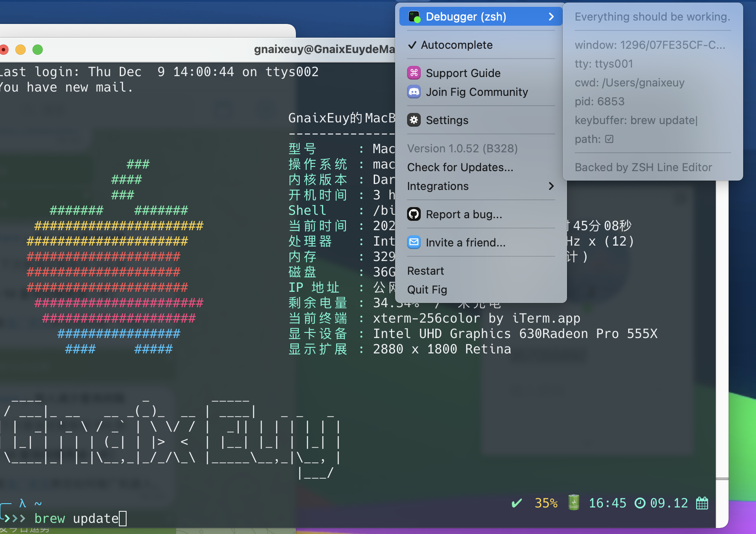This screenshot has height=534, width=756.
Task: Select Join Fig Community menu item
Action: (x=481, y=92)
